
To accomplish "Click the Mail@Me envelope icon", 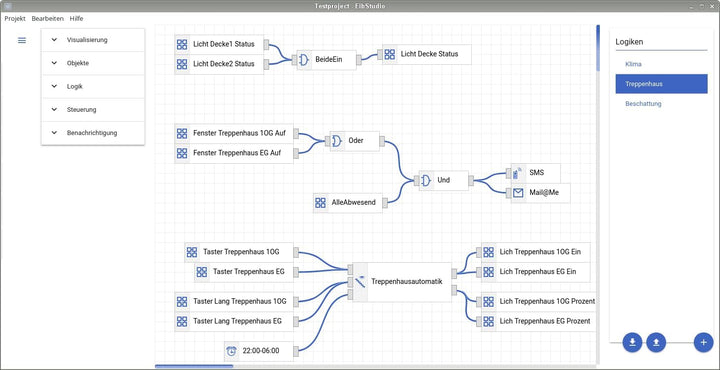I will [x=518, y=193].
